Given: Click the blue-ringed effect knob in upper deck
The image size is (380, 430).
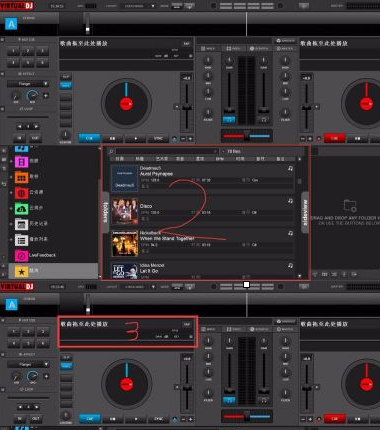Looking at the screenshot, I should pos(32,96).
